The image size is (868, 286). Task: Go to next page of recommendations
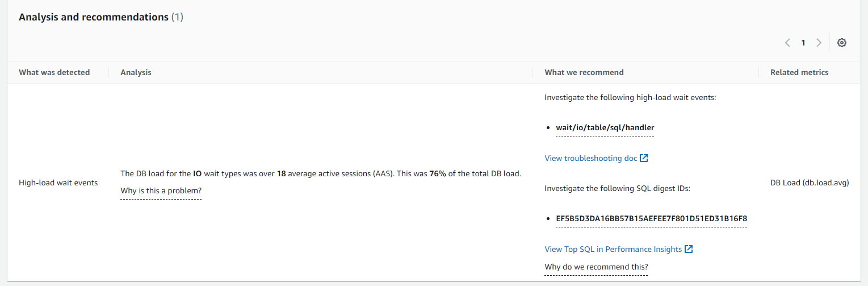click(x=819, y=43)
